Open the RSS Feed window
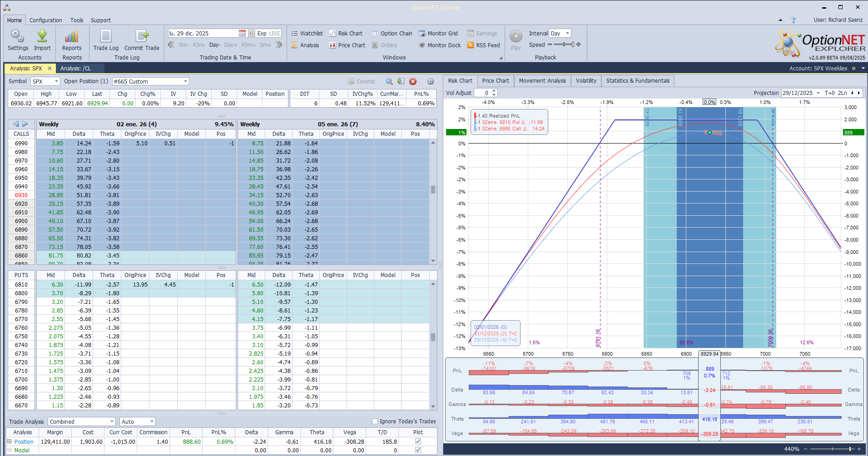The height and width of the screenshot is (456, 868). click(x=484, y=45)
